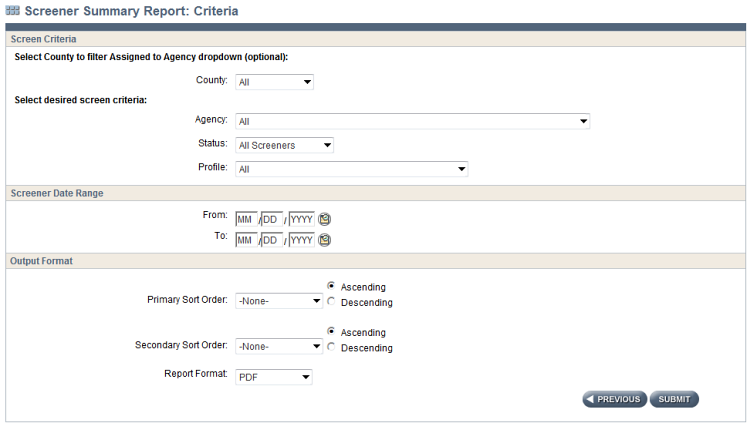
Task: Click the To date year field
Action: click(x=302, y=240)
